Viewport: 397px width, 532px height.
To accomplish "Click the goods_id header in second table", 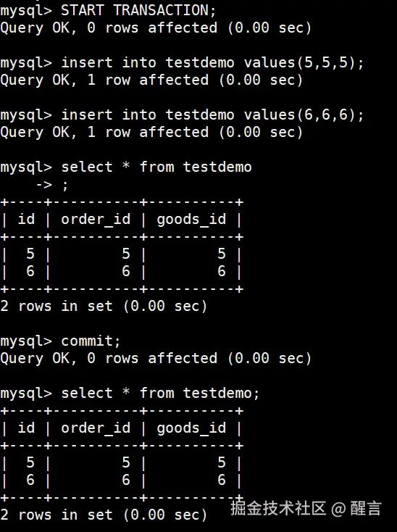I will point(191,428).
